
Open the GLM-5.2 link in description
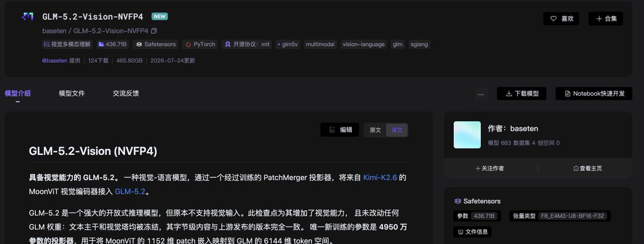130,191
